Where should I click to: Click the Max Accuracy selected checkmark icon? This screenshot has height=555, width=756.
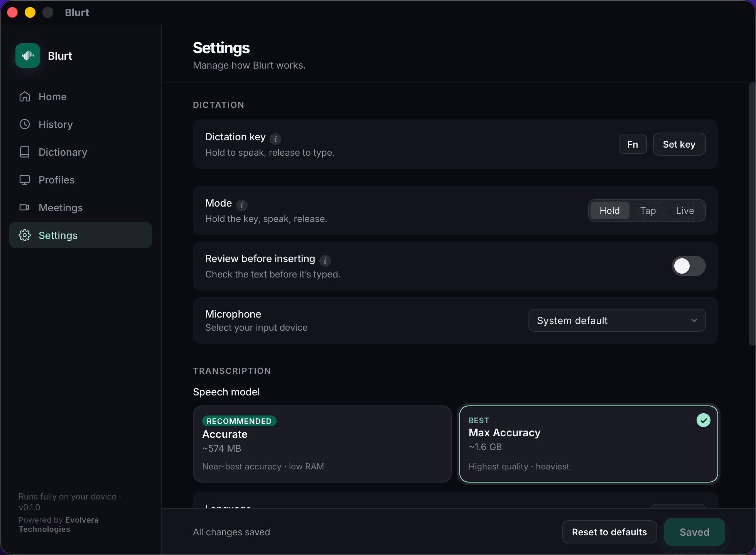click(x=704, y=420)
